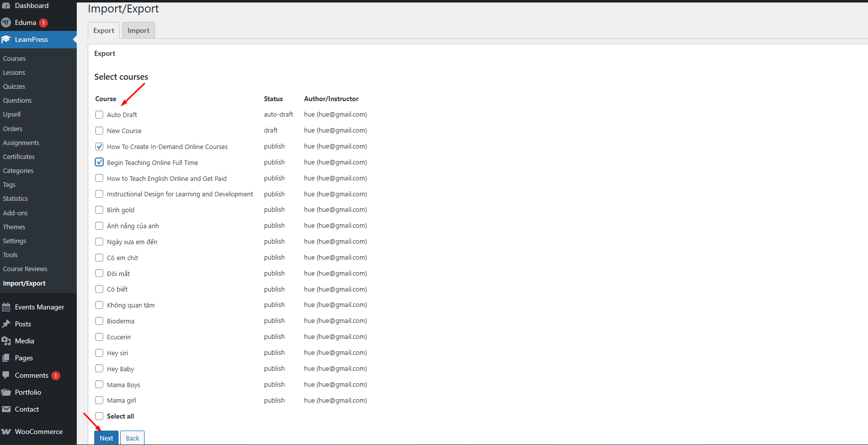Tick the Bioderma course checkbox
The width and height of the screenshot is (868, 445).
[x=99, y=321]
